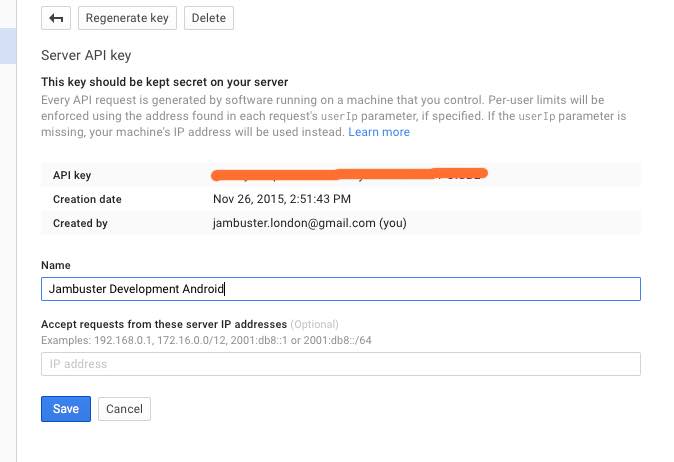Viewport: 674px width, 462px height.
Task: Click the 'Accept requests from these server IP addresses' label
Action: tap(164, 325)
